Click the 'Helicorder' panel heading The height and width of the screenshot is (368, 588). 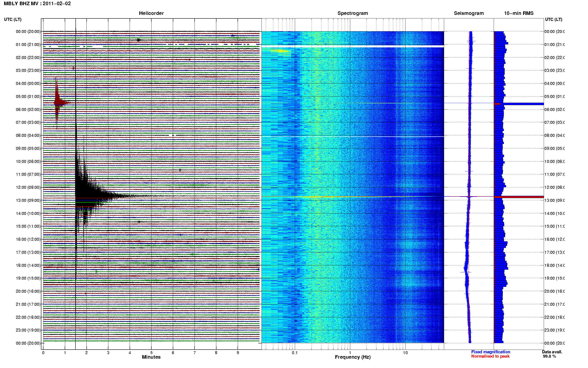click(151, 13)
